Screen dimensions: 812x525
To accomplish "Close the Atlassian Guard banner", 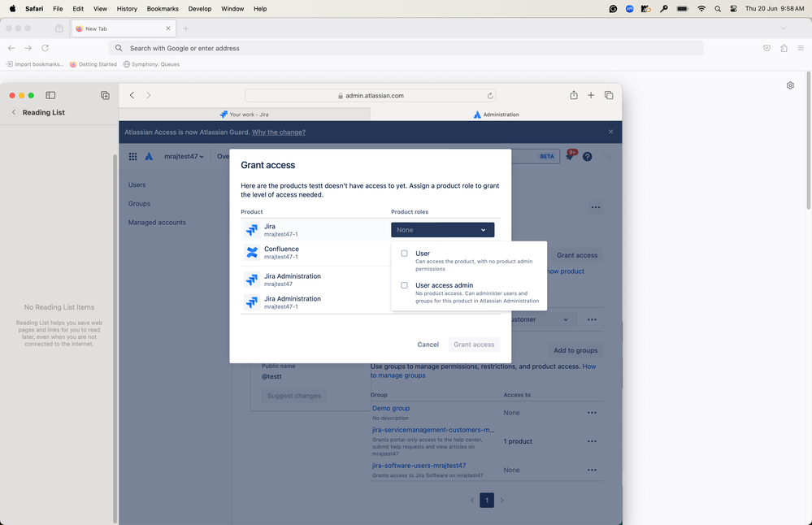I will pyautogui.click(x=610, y=132).
